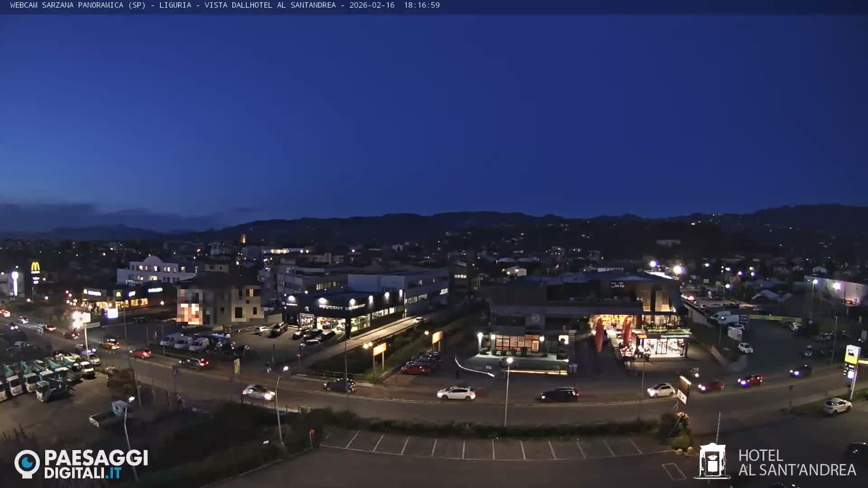
Task: Click the Hotel Al Sant'Andrea crest icon
Action: click(x=712, y=461)
